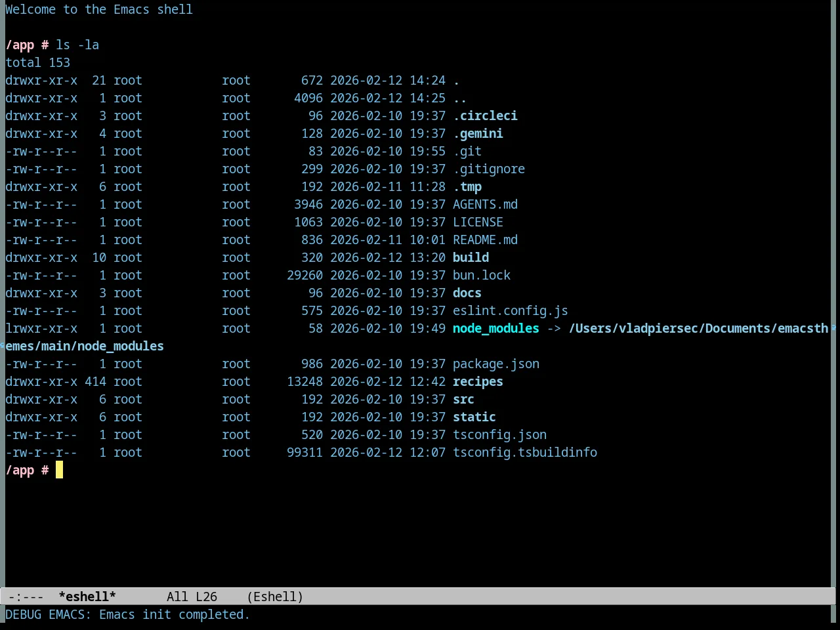Select the recipes directory name
The image size is (840, 630).
[478, 381]
